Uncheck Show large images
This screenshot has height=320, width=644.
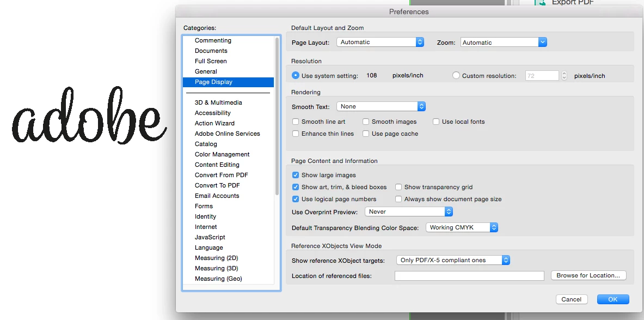click(295, 175)
